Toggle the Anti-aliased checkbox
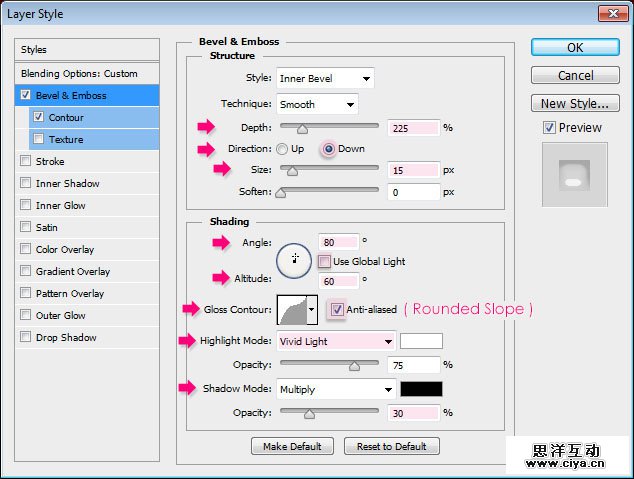634x479 pixels. point(337,310)
